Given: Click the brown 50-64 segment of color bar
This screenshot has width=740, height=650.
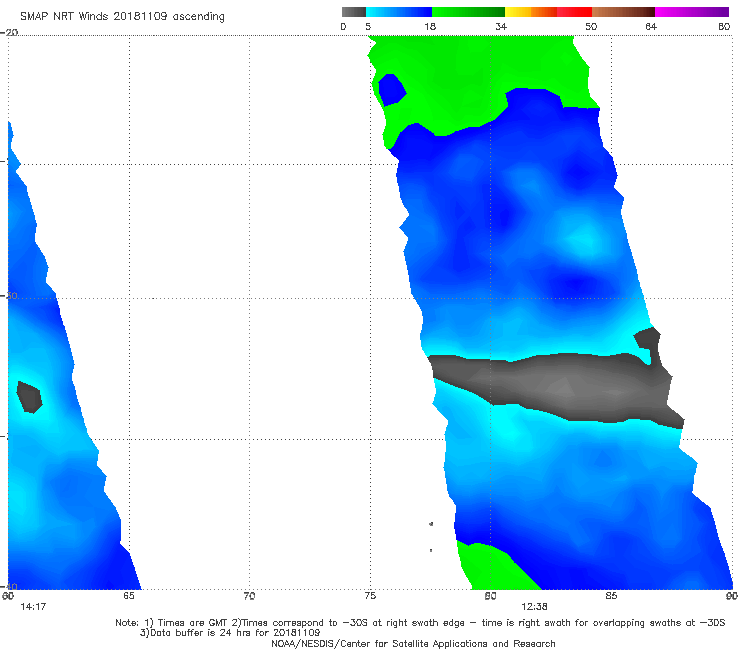Looking at the screenshot, I should [623, 12].
